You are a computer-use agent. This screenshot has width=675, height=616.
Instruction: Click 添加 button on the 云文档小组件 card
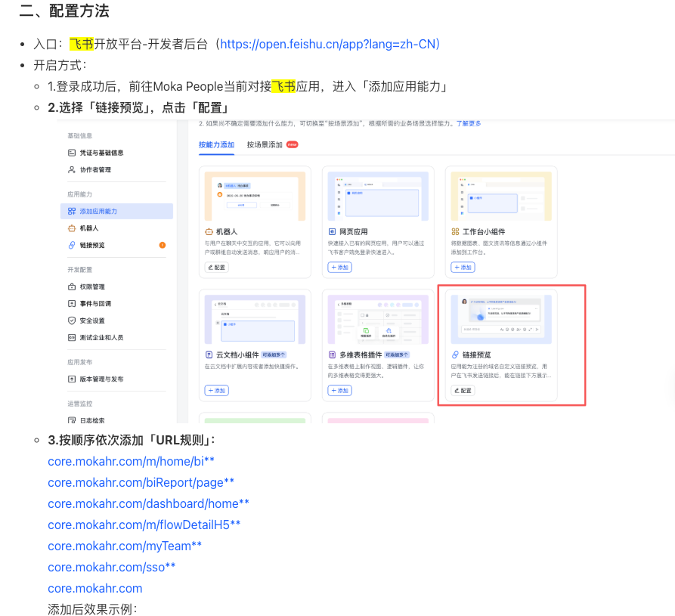pyautogui.click(x=216, y=391)
